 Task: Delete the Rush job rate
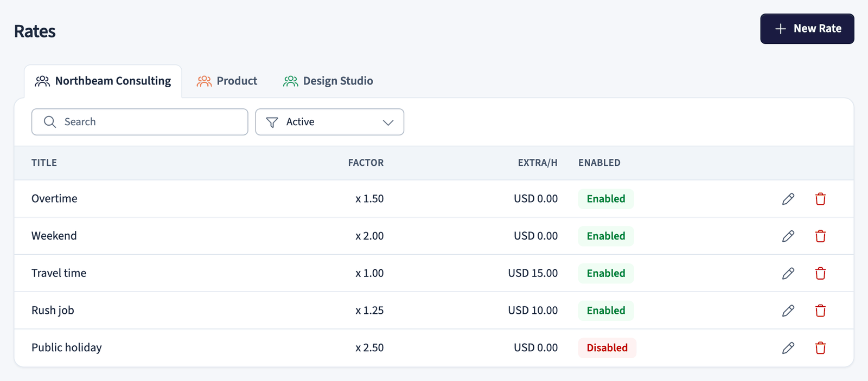click(820, 311)
